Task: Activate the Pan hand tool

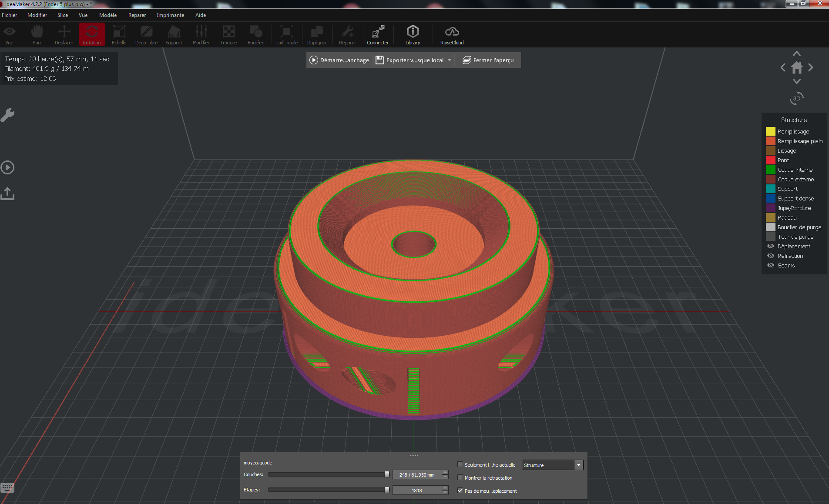Action: tap(37, 34)
